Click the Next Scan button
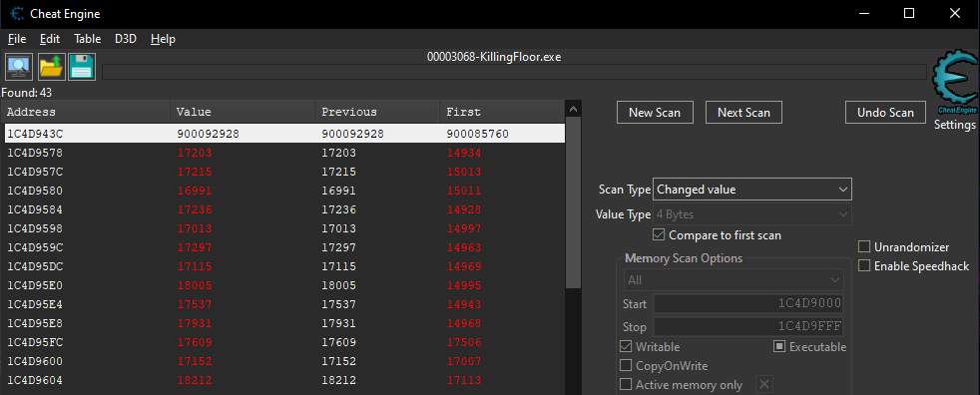The width and height of the screenshot is (980, 395). [743, 113]
